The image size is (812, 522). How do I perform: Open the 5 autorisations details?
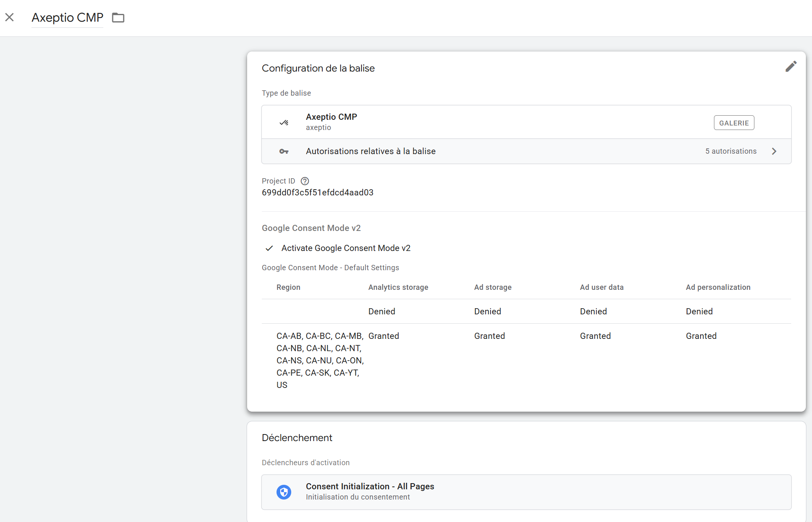click(731, 151)
